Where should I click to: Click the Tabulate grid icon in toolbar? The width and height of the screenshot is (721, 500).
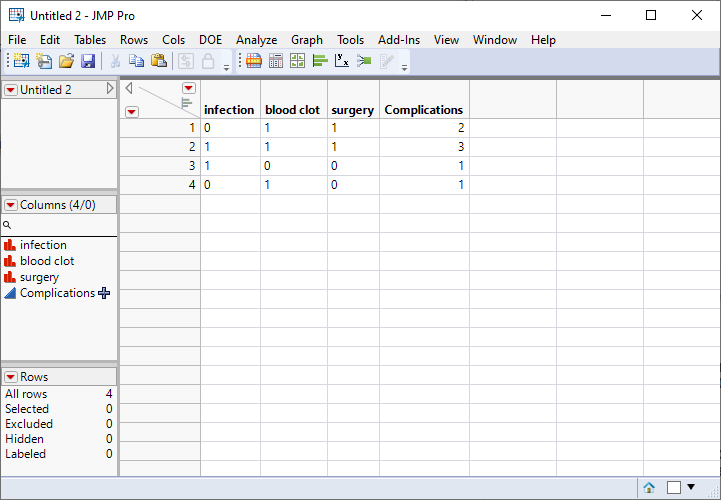tap(276, 61)
